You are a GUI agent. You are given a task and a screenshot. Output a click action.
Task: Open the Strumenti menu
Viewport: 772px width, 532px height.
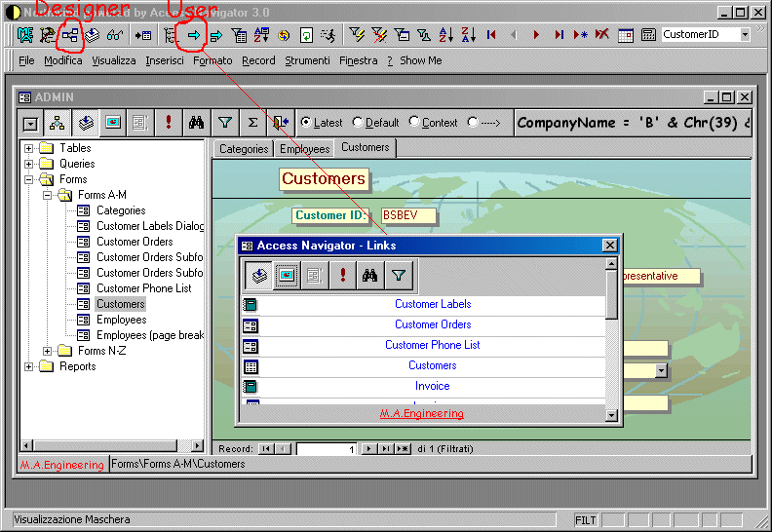point(307,60)
